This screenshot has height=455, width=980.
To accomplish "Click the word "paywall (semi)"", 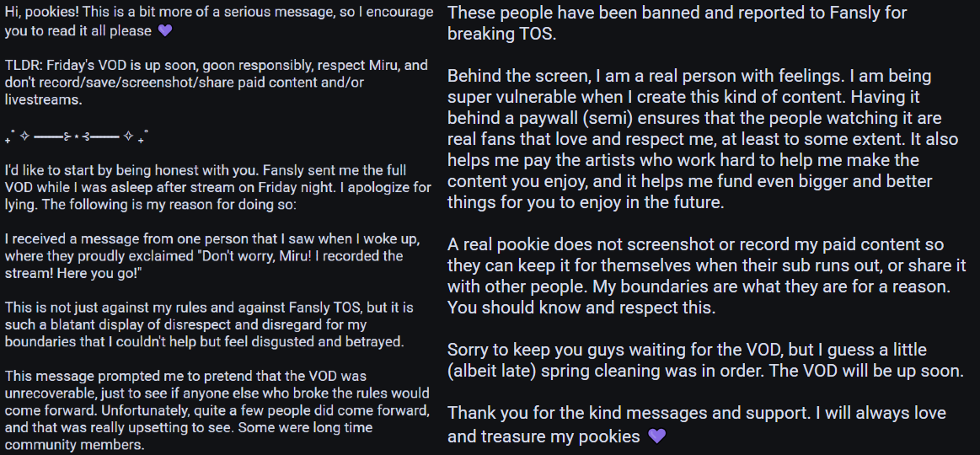I will pyautogui.click(x=565, y=118).
